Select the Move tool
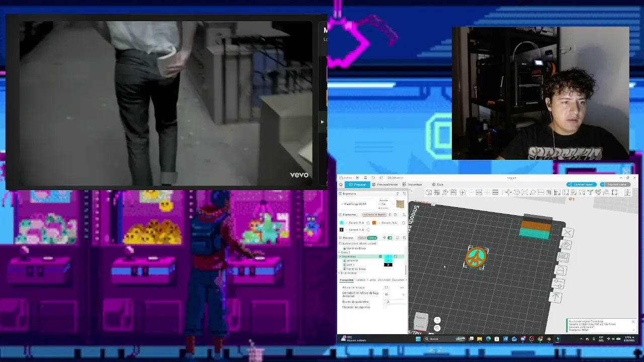The image size is (644, 362). pyautogui.click(x=508, y=192)
